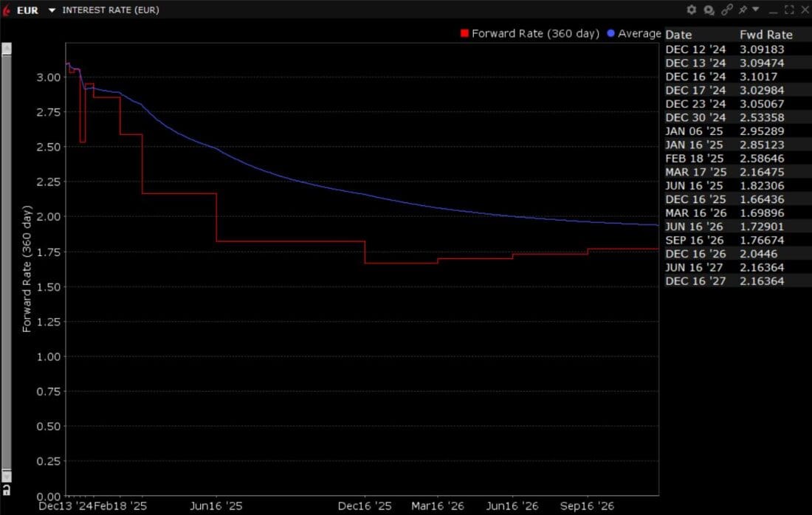Click the Average legend label
This screenshot has width=812, height=515.
(639, 34)
